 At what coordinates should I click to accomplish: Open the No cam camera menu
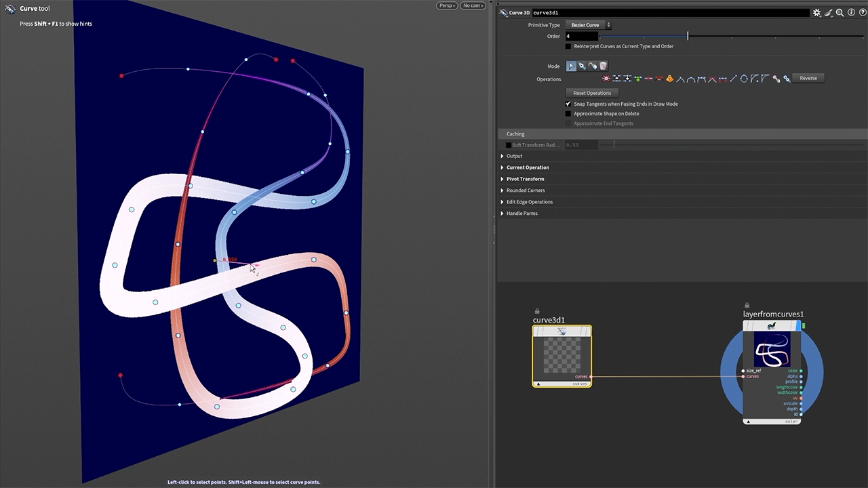(473, 5)
